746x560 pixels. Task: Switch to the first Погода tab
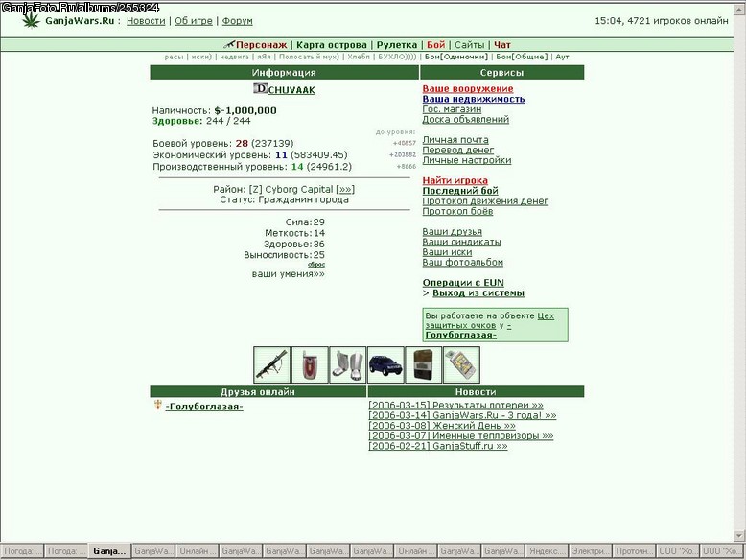pos(22,551)
